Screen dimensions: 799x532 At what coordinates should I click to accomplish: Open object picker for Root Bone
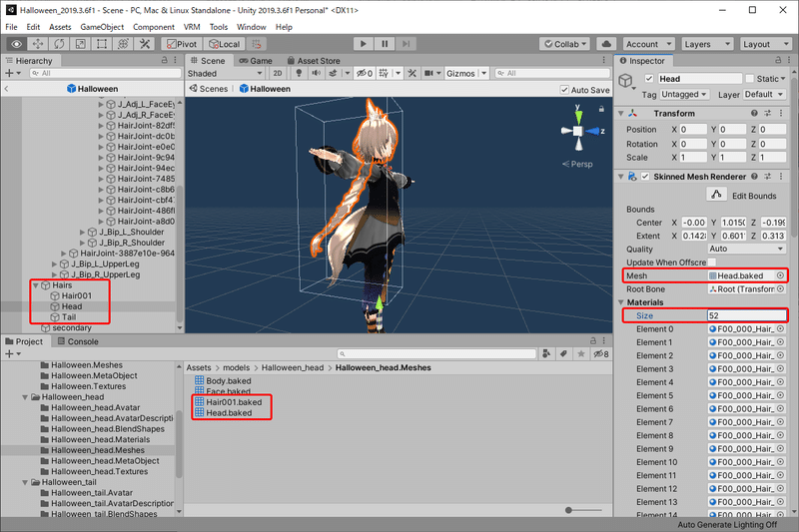tap(780, 288)
